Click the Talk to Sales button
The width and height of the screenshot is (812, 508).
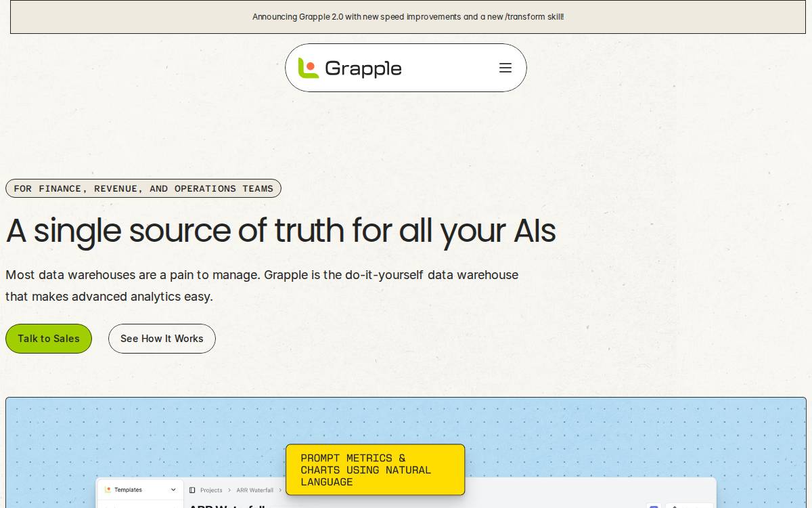pyautogui.click(x=49, y=339)
